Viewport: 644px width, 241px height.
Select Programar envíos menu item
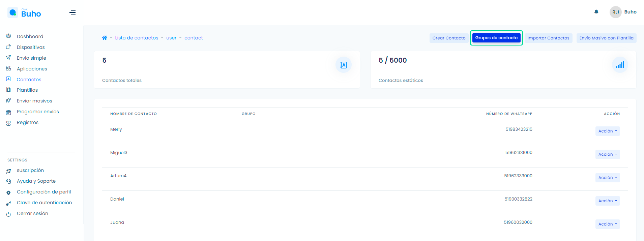point(38,112)
